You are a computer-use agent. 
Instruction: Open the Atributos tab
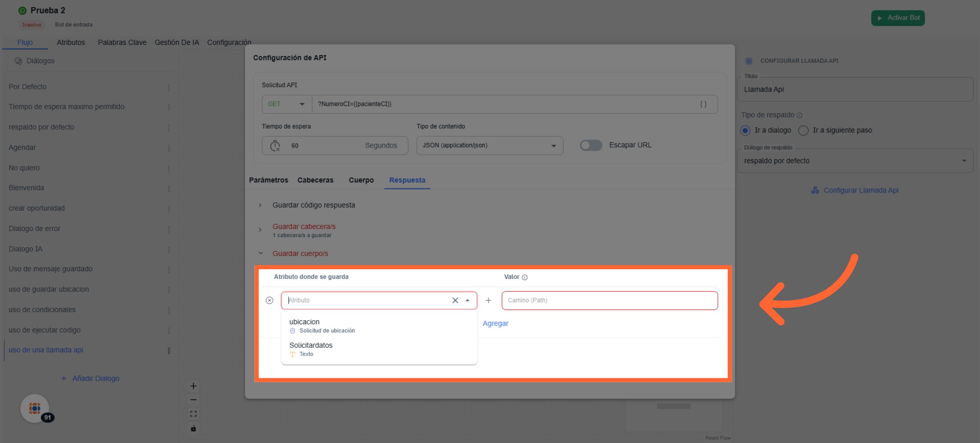(x=71, y=42)
